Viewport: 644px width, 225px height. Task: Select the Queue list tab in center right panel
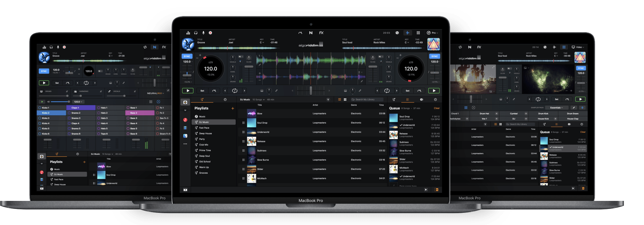coord(408,100)
